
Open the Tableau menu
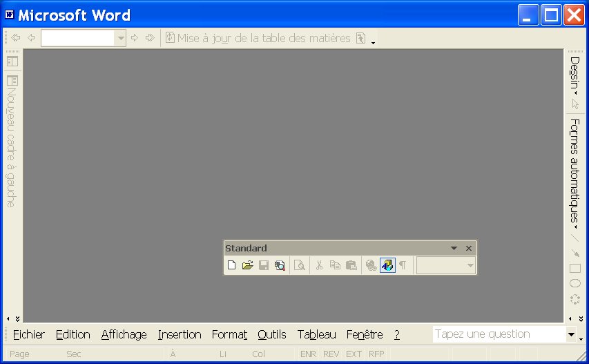tap(317, 334)
